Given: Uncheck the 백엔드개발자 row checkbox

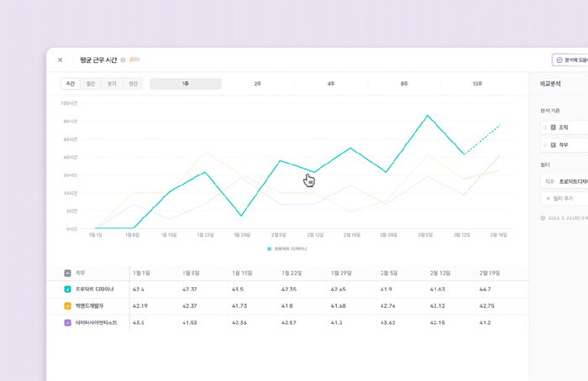Looking at the screenshot, I should coord(67,305).
